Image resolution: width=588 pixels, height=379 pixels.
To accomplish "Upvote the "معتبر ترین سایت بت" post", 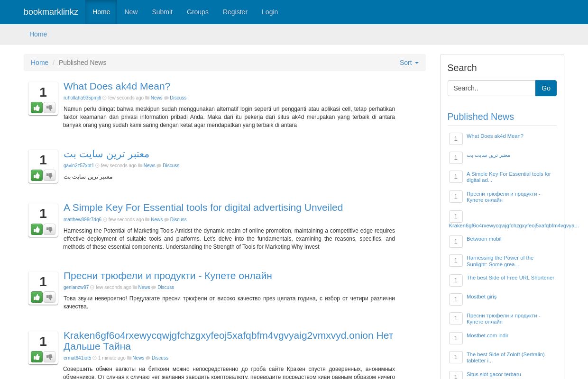I will pyautogui.click(x=37, y=175).
